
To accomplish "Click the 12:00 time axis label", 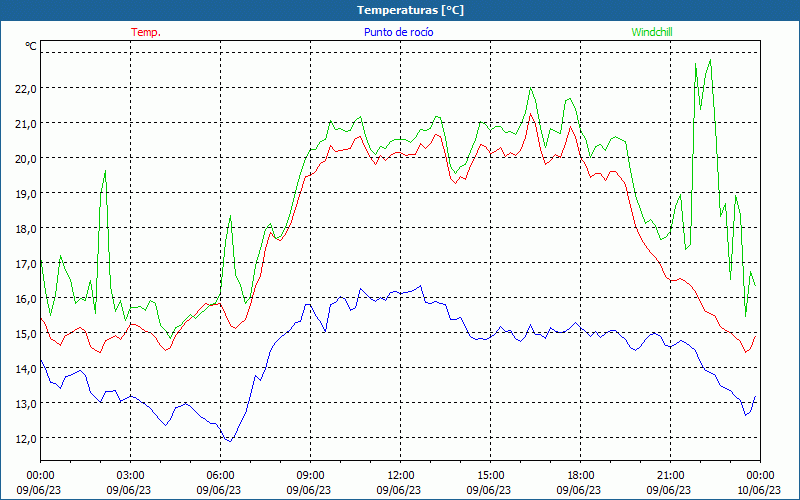I will [401, 476].
